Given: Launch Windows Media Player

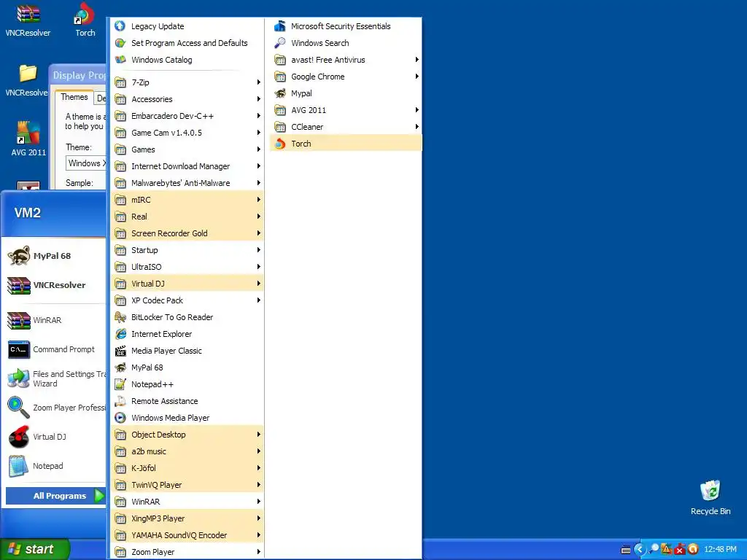Looking at the screenshot, I should [x=187, y=418].
